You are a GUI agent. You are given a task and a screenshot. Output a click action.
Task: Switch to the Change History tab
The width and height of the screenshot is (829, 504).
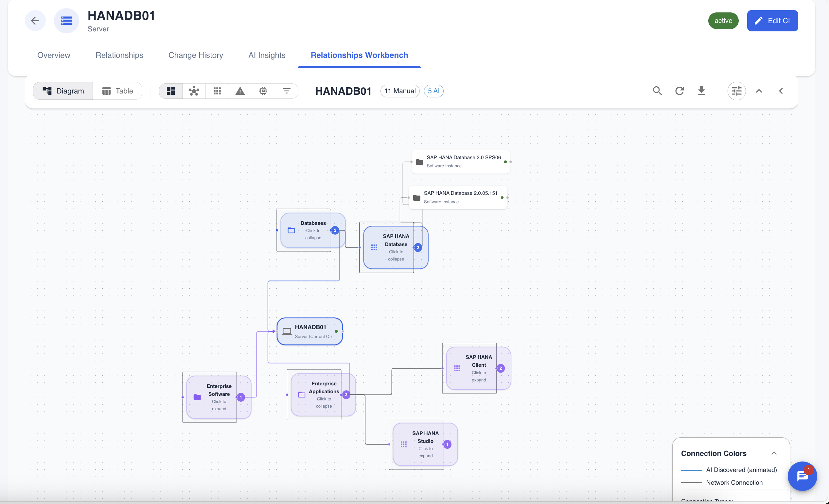[x=196, y=55]
